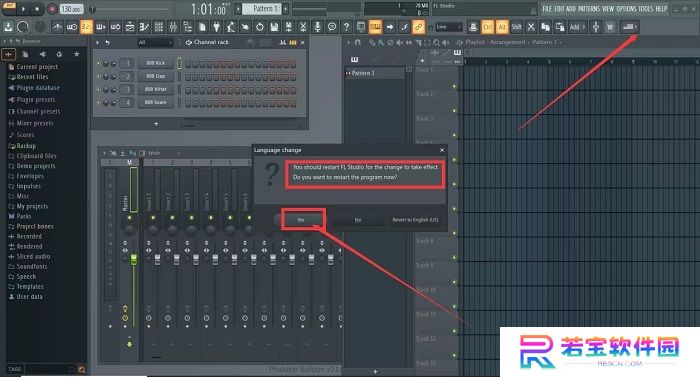Click the red record button

point(52,8)
